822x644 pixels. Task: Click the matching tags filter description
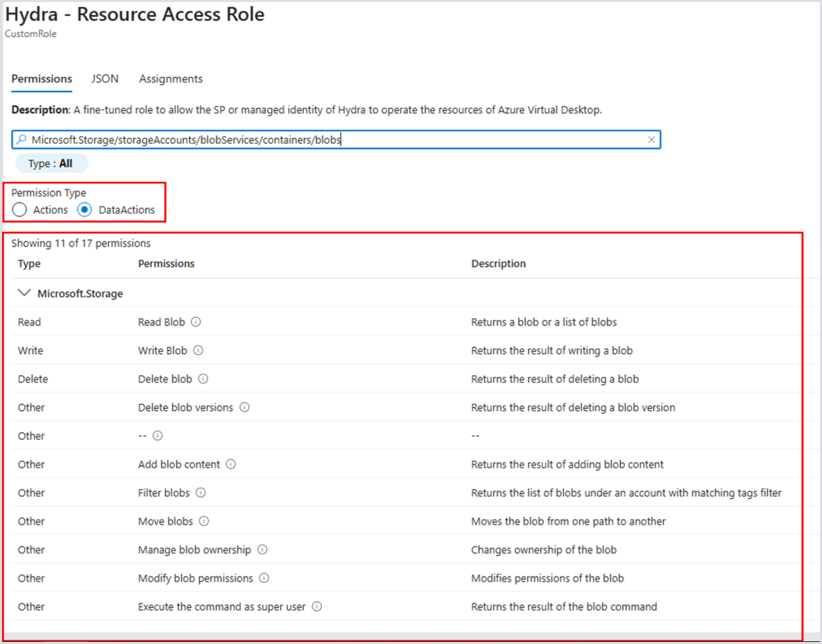626,493
